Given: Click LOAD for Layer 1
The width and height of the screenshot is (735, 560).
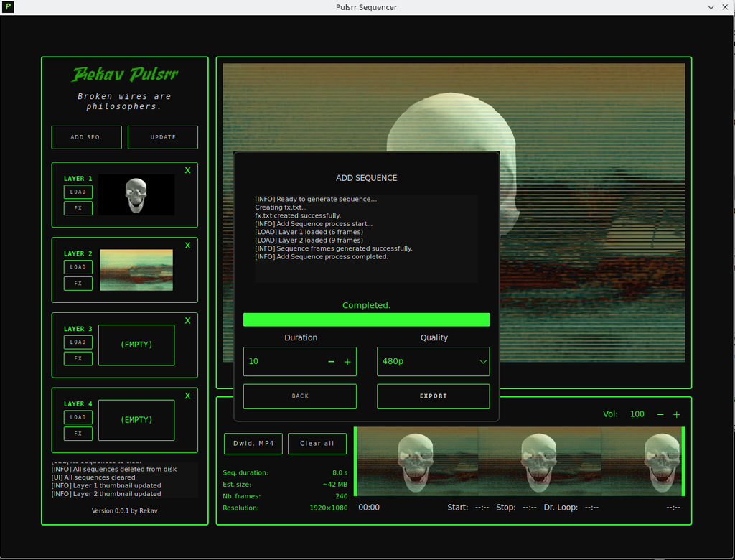Looking at the screenshot, I should pos(78,192).
